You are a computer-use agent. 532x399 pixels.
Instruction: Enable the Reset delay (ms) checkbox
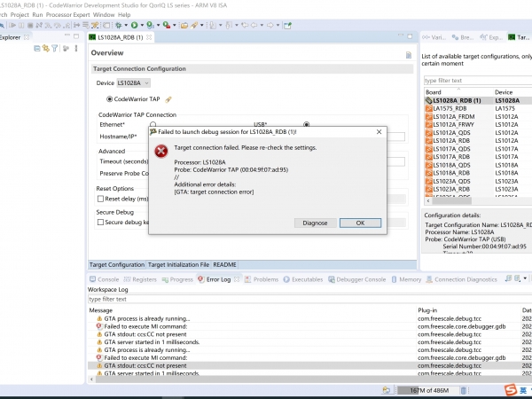click(x=100, y=199)
